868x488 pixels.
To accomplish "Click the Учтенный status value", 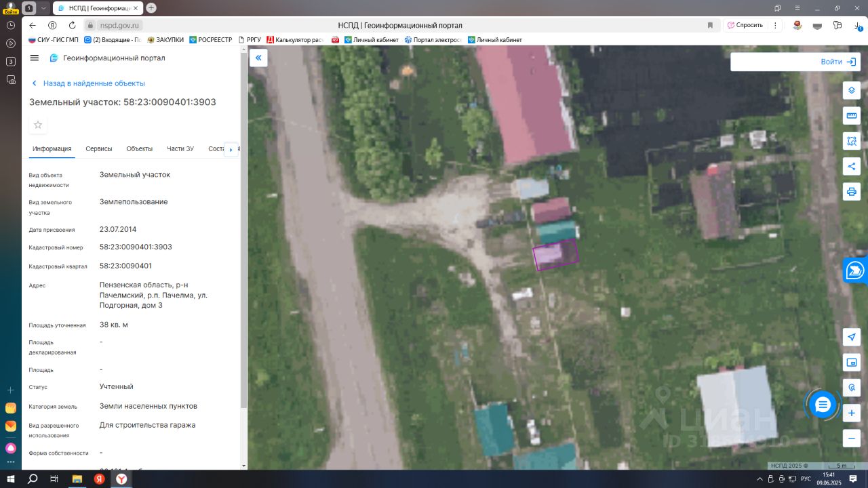I will pos(117,386).
